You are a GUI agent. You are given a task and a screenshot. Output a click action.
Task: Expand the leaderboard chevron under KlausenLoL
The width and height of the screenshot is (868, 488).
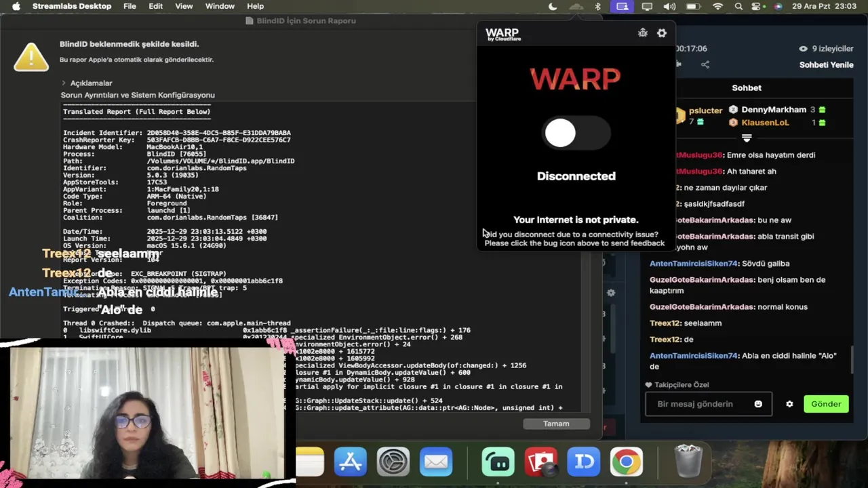pyautogui.click(x=747, y=138)
